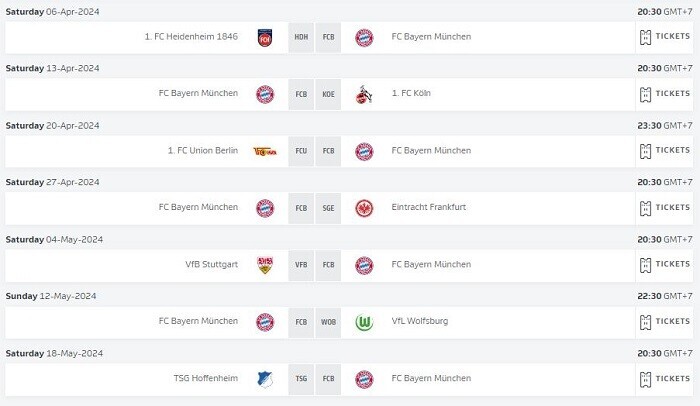
Task: Get TICKETS for the VfL Wolfsburg match
Action: [x=665, y=322]
